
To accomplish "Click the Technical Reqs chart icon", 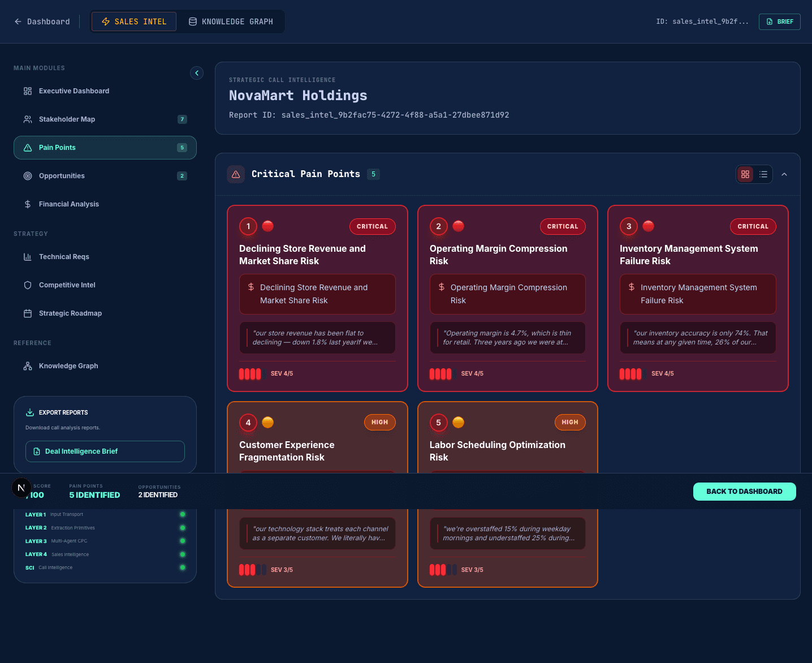I will coord(28,257).
